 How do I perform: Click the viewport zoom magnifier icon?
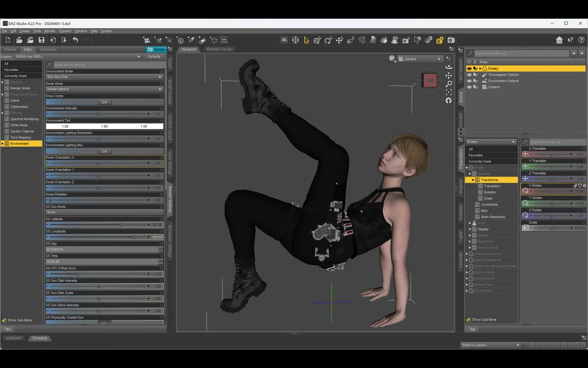point(448,84)
